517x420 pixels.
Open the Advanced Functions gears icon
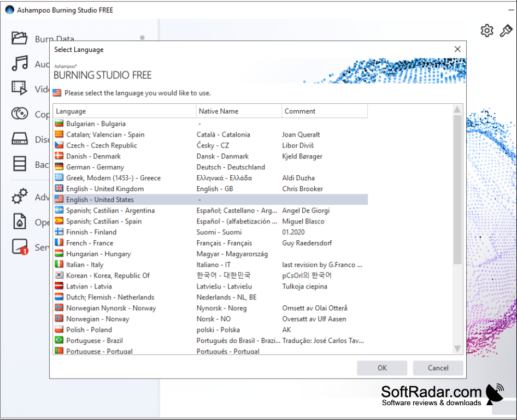coord(20,196)
